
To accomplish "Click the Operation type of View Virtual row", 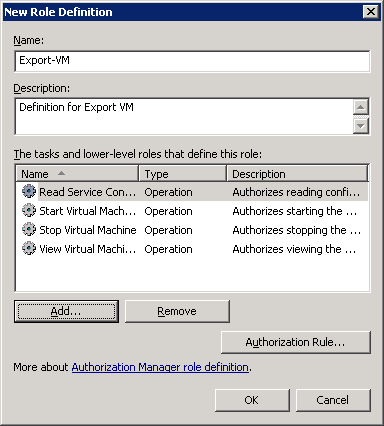I will (168, 249).
